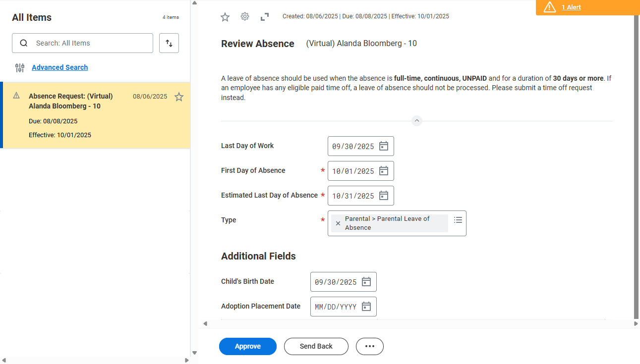Open calendar picker for First Day of Absence
This screenshot has width=640, height=364.
pos(383,171)
